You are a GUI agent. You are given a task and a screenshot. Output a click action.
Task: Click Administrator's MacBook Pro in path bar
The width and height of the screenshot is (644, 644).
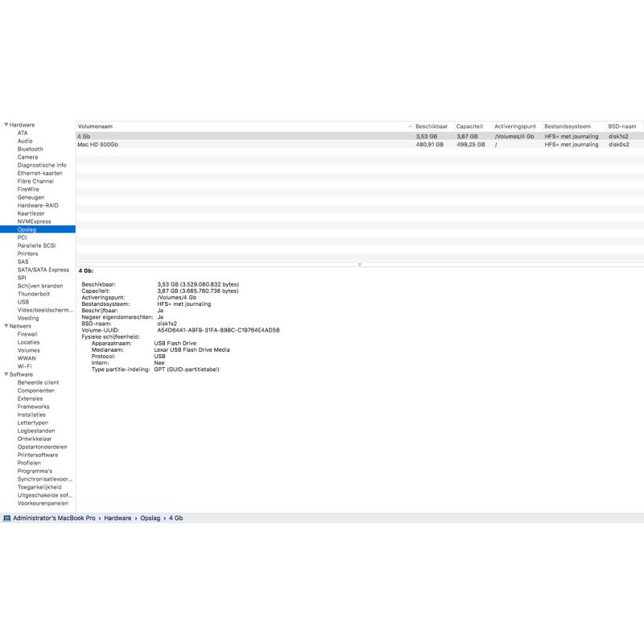pos(54,518)
